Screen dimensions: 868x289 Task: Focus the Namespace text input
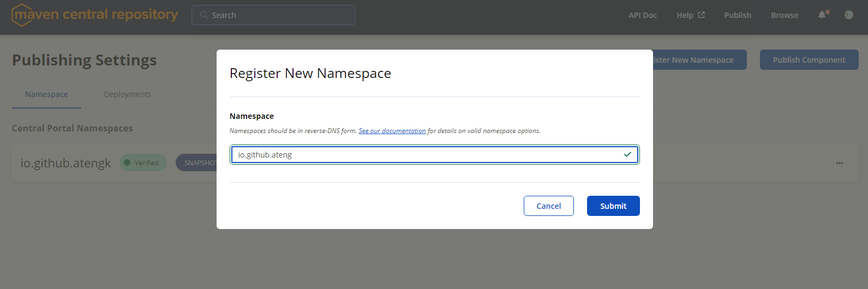point(426,155)
